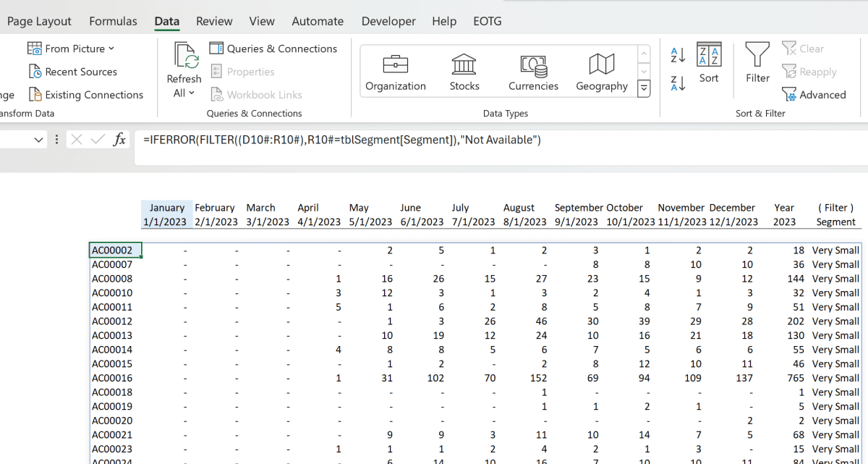The height and width of the screenshot is (464, 868).
Task: Open Advanced filter options
Action: pyautogui.click(x=814, y=94)
